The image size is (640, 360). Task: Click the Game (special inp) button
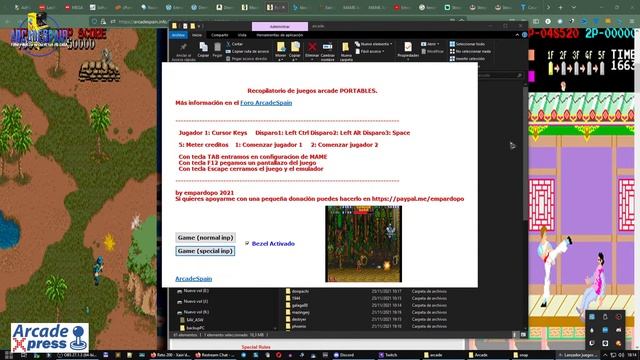click(205, 251)
